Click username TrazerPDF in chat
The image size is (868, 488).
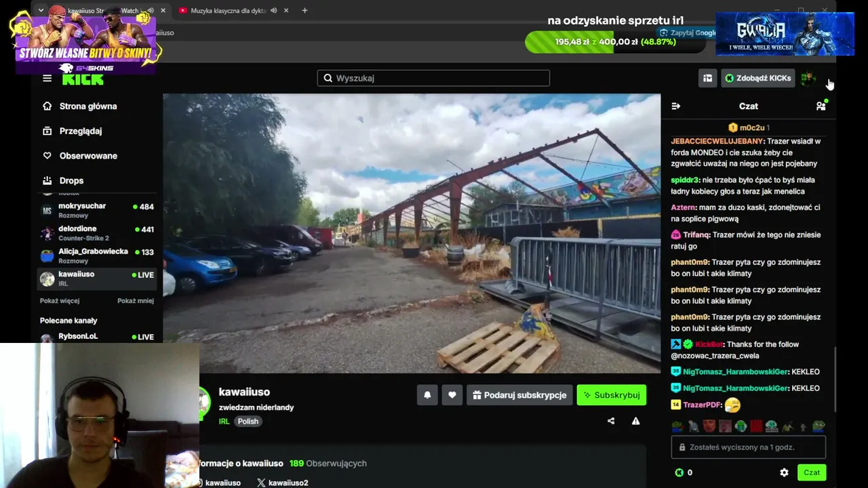(x=702, y=405)
